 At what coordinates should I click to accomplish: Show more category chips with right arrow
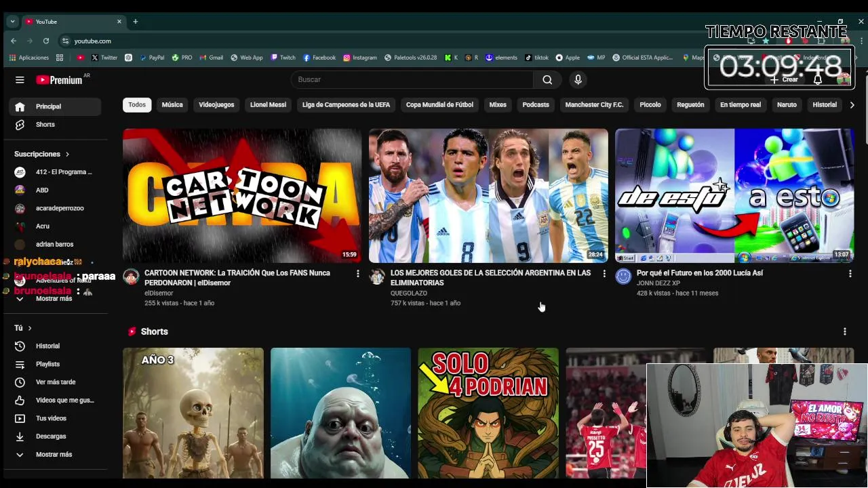coord(852,105)
